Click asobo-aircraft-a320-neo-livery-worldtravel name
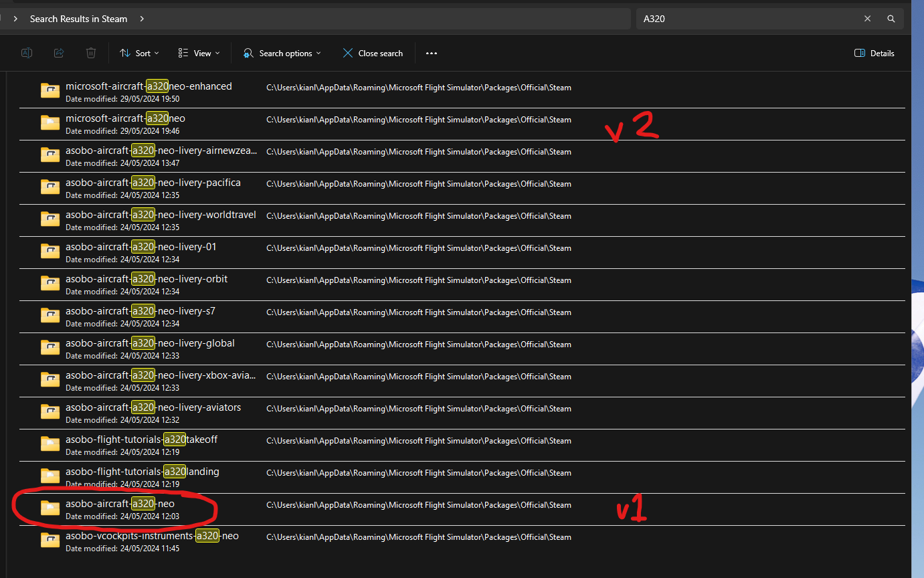Screen dimensions: 924x578 (x=161, y=215)
